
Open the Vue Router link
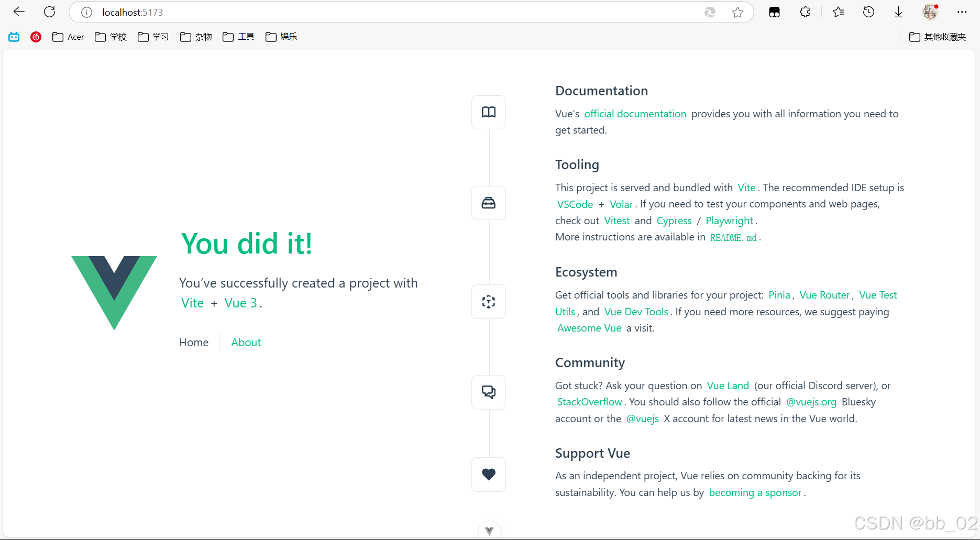[x=824, y=295]
